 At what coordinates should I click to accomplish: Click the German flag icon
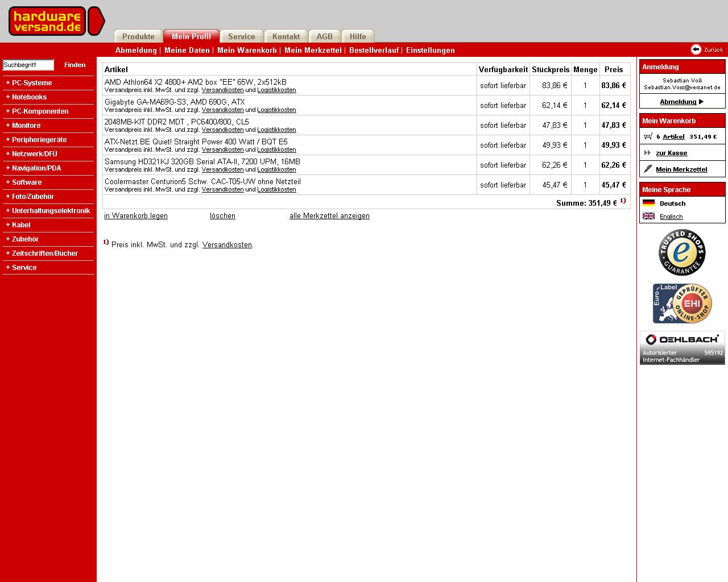click(x=648, y=203)
